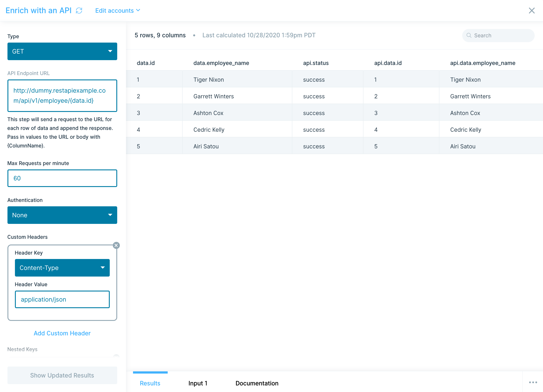Viewport: 543px width, 392px height.
Task: Switch to the Results tab
Action: 150,383
